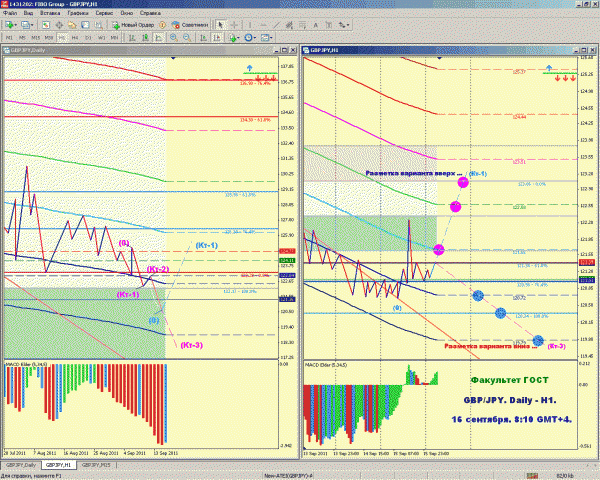This screenshot has height=480, width=600.
Task: Switch timeframe to W1
Action: click(101, 38)
